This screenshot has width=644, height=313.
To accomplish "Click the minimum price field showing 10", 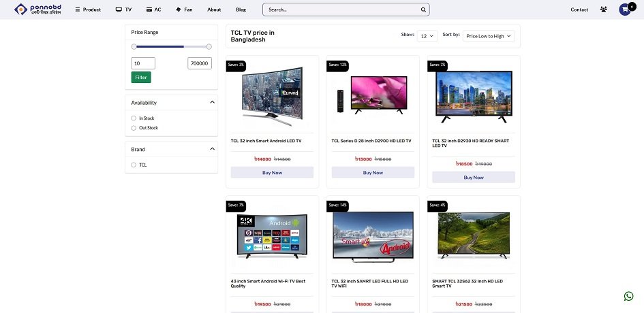I will [143, 63].
